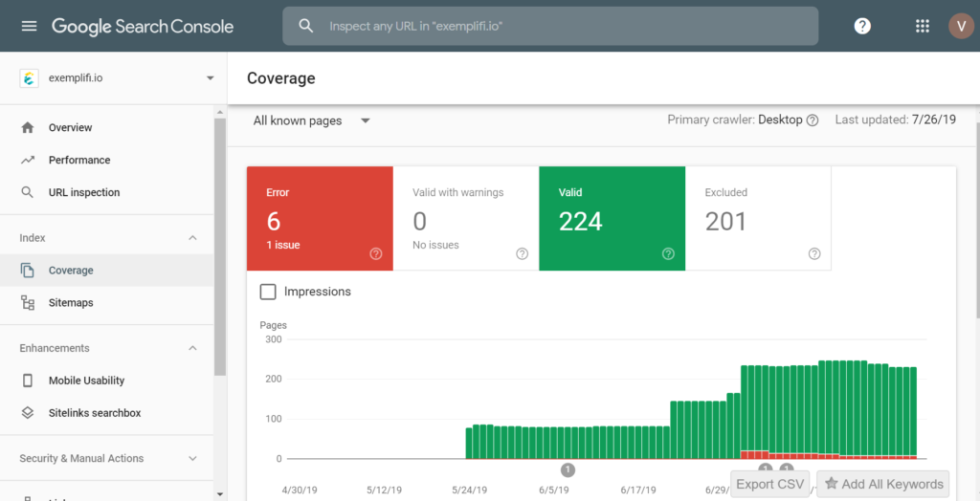Click Add All Keywords button

pyautogui.click(x=883, y=484)
